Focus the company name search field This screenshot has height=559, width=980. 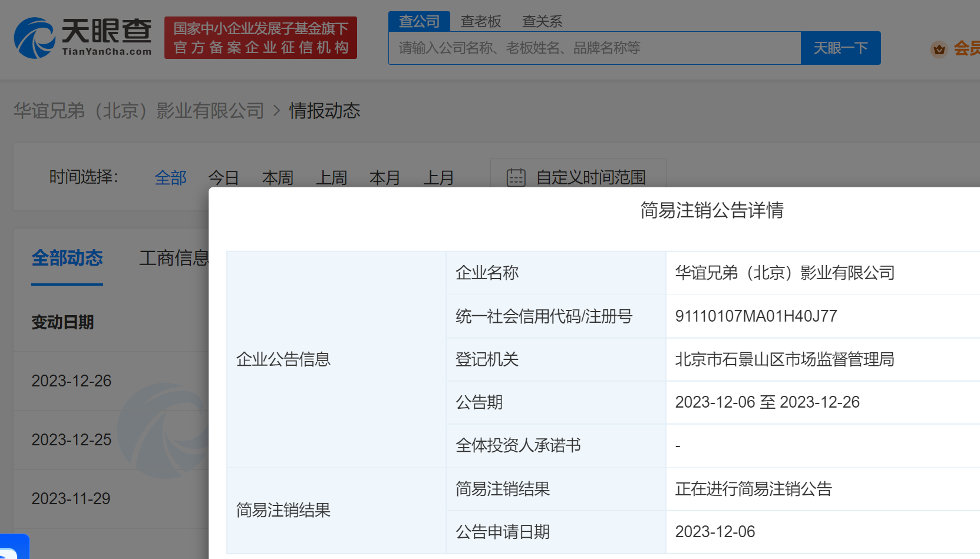click(x=595, y=48)
